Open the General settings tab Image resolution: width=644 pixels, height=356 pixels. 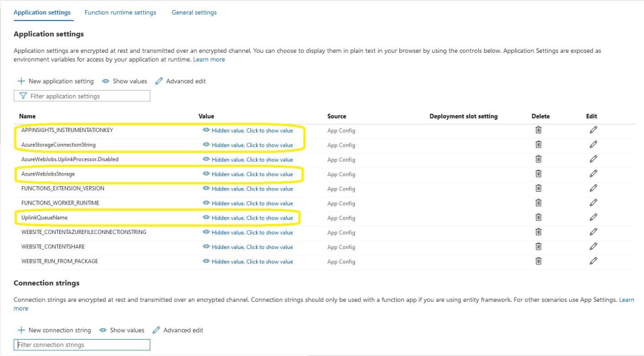[x=194, y=13]
